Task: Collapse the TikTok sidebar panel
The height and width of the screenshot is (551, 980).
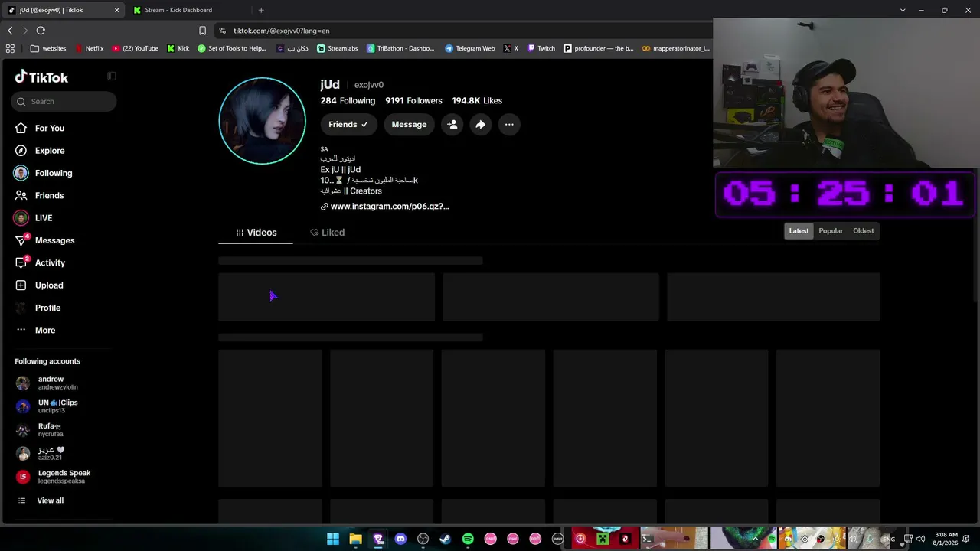Action: click(x=111, y=76)
